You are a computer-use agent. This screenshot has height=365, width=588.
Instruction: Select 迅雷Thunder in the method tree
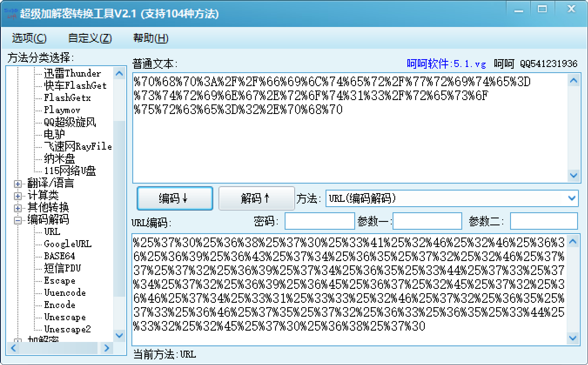click(x=72, y=74)
